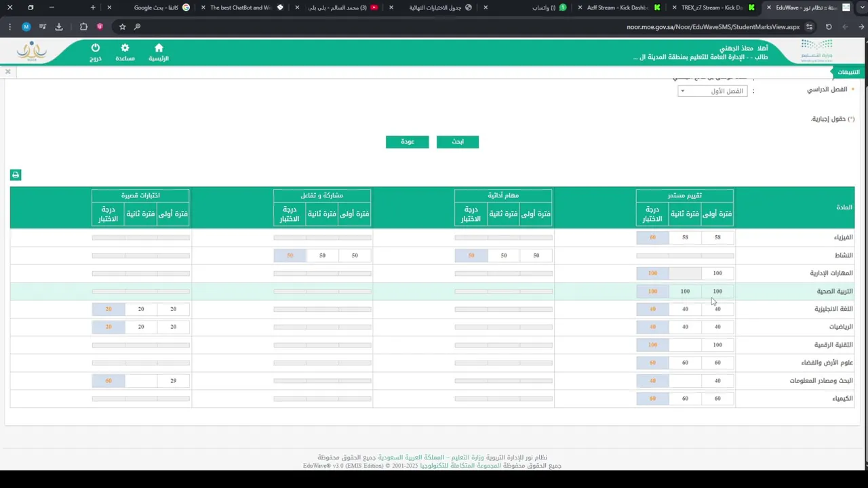The width and height of the screenshot is (868, 488).
Task: Click the back (عودة) button
Action: tap(408, 142)
